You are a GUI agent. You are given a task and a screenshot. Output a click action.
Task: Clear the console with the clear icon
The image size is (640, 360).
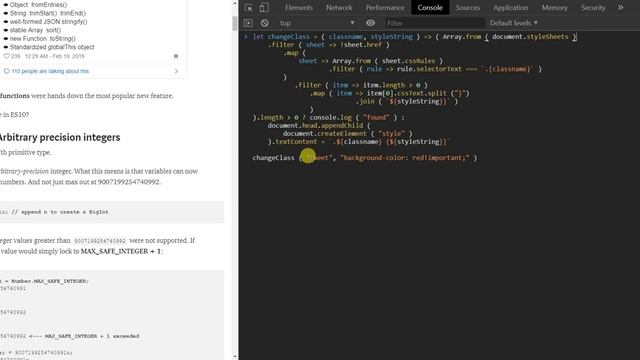(264, 23)
